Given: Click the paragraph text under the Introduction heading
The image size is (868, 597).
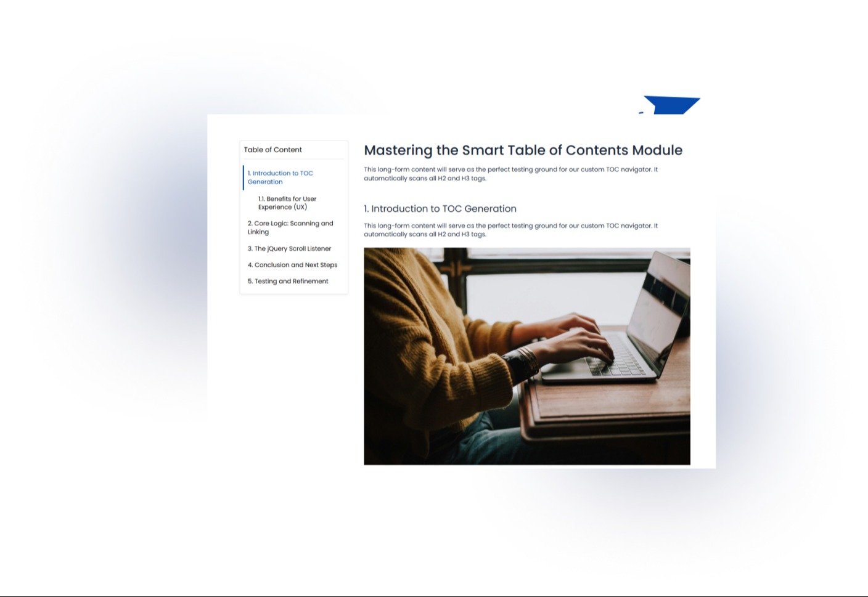Looking at the screenshot, I should [x=510, y=229].
